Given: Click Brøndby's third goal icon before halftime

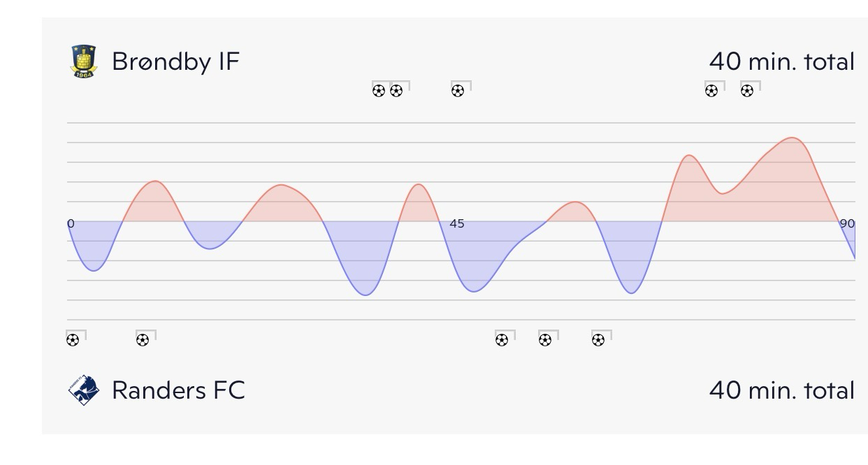Looking at the screenshot, I should point(458,91).
